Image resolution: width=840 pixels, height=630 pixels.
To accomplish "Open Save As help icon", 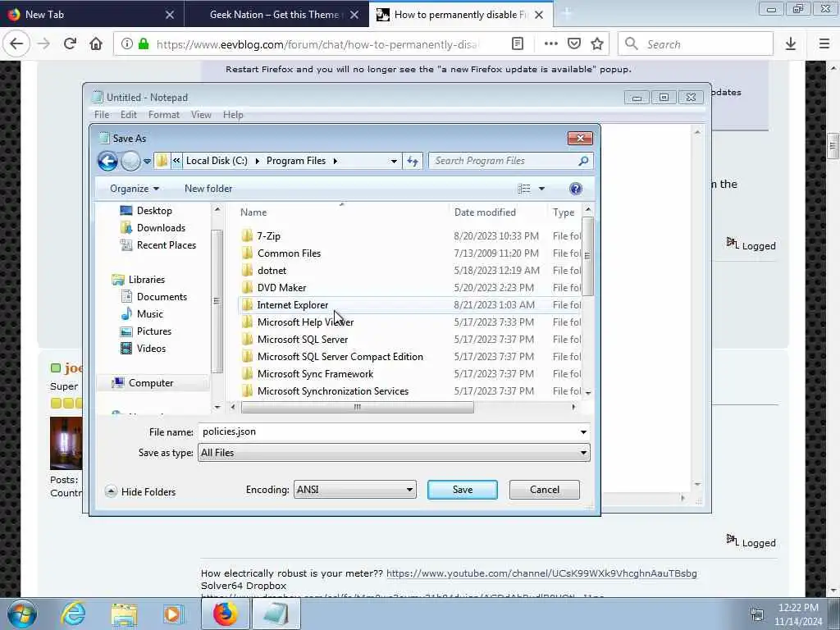I will pyautogui.click(x=575, y=189).
